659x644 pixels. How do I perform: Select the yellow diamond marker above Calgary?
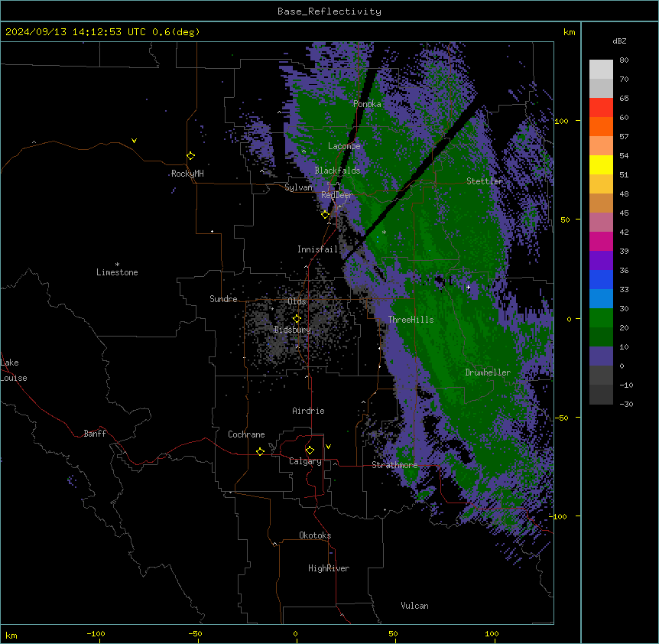click(310, 450)
